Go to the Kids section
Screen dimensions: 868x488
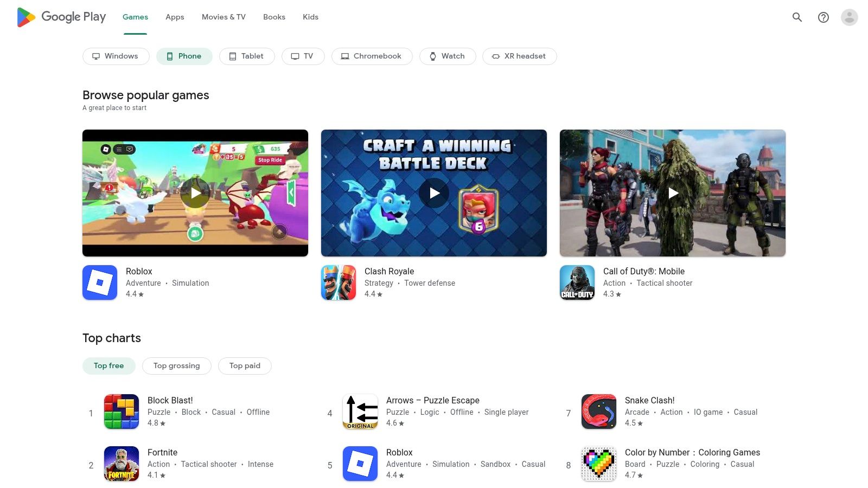[310, 17]
